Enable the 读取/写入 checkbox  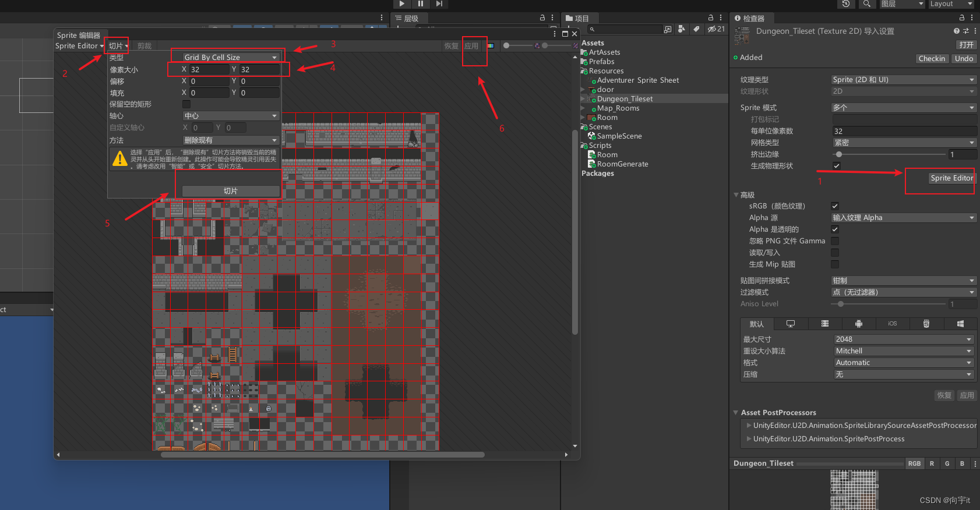click(x=835, y=253)
